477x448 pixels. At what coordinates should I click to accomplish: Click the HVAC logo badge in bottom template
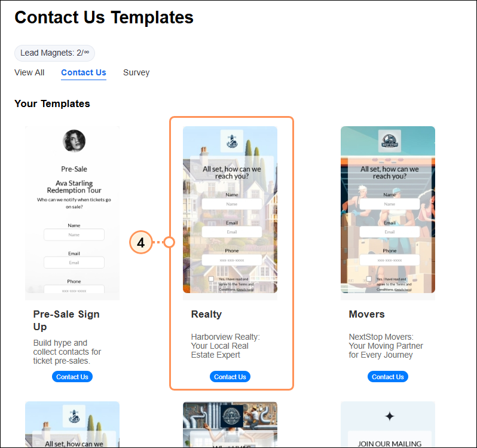pos(231,416)
